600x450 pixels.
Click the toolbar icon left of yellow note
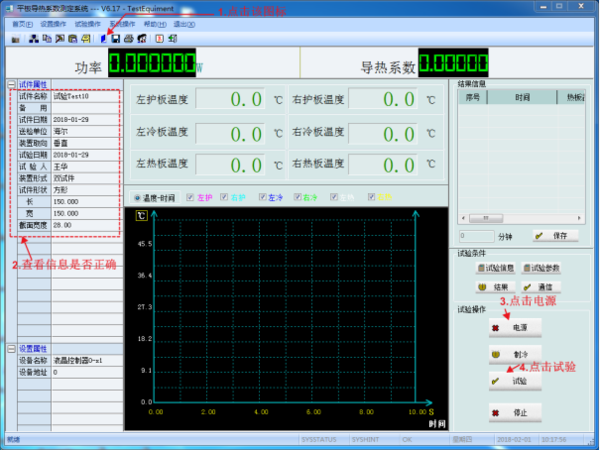[x=73, y=39]
